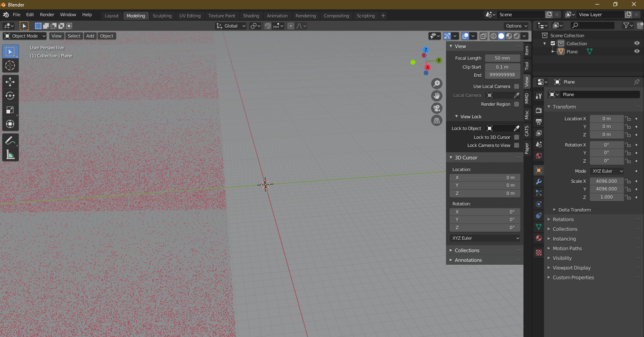The width and height of the screenshot is (644, 337).
Task: Switch to the Shading workspace tab
Action: (x=250, y=16)
